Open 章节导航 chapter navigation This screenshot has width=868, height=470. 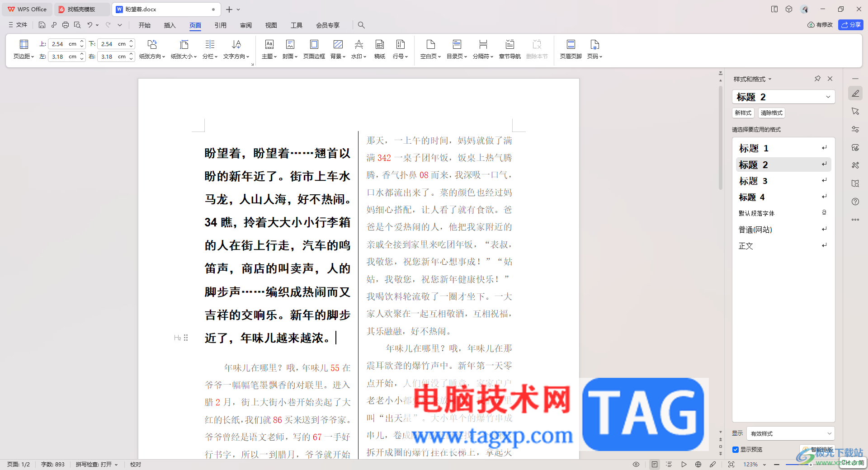tap(510, 49)
